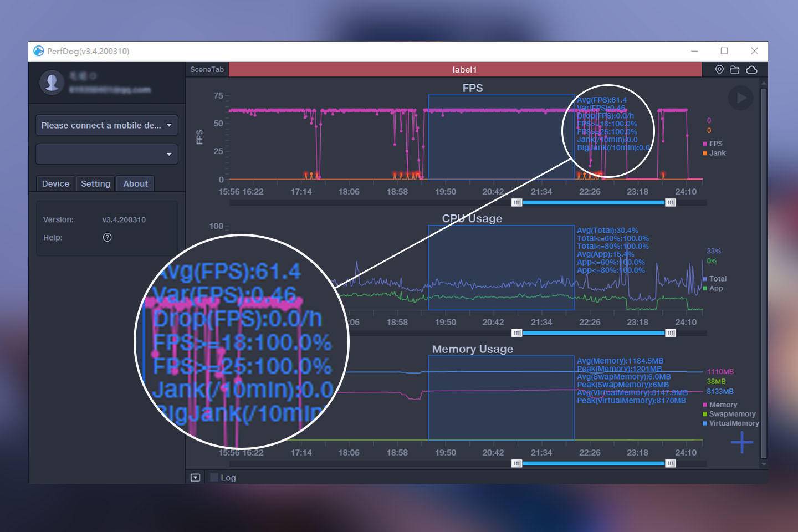
Task: Toggle VirtualMemory legend visibility
Action: coord(730,423)
